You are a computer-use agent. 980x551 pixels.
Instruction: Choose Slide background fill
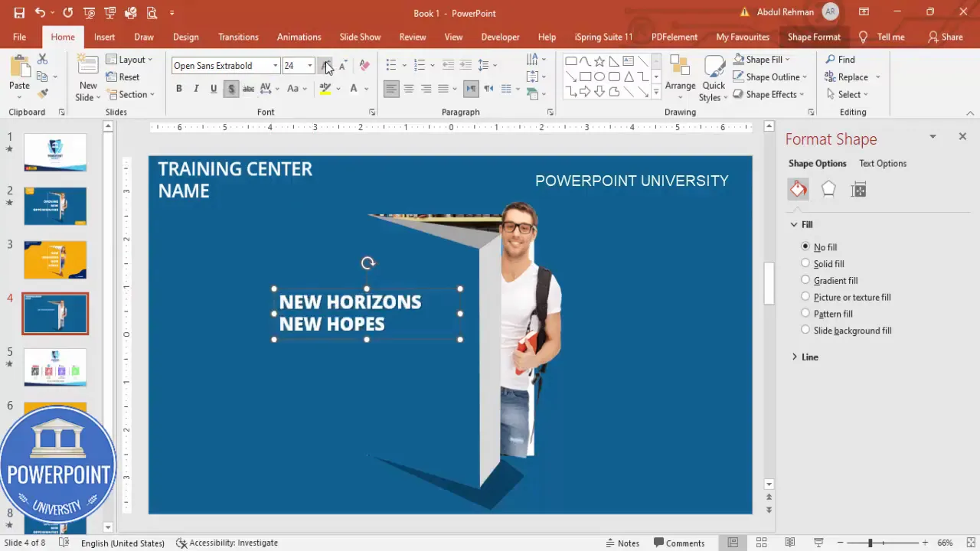point(847,331)
